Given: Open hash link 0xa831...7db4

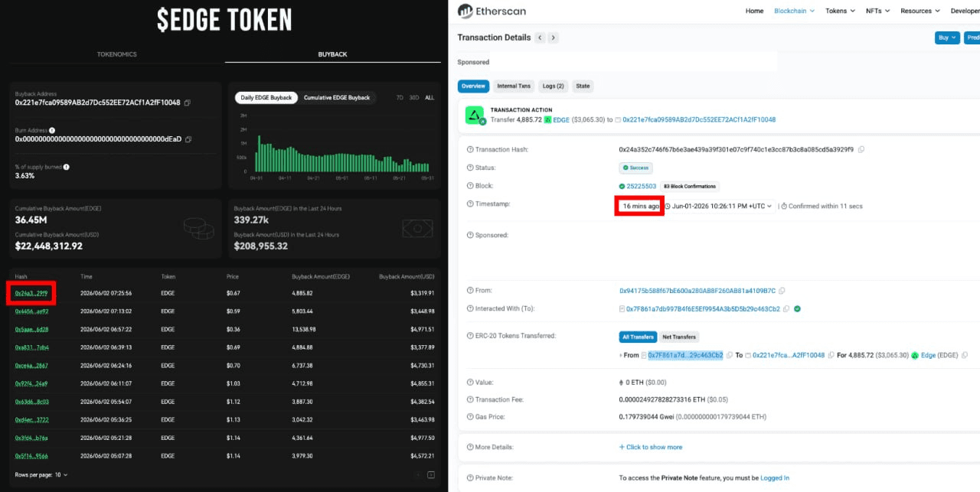Looking at the screenshot, I should (x=31, y=347).
